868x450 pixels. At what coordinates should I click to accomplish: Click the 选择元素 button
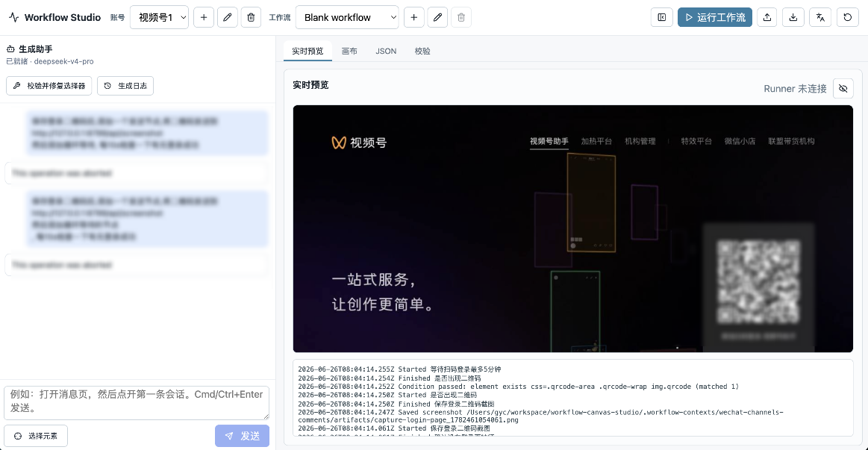pyautogui.click(x=36, y=436)
